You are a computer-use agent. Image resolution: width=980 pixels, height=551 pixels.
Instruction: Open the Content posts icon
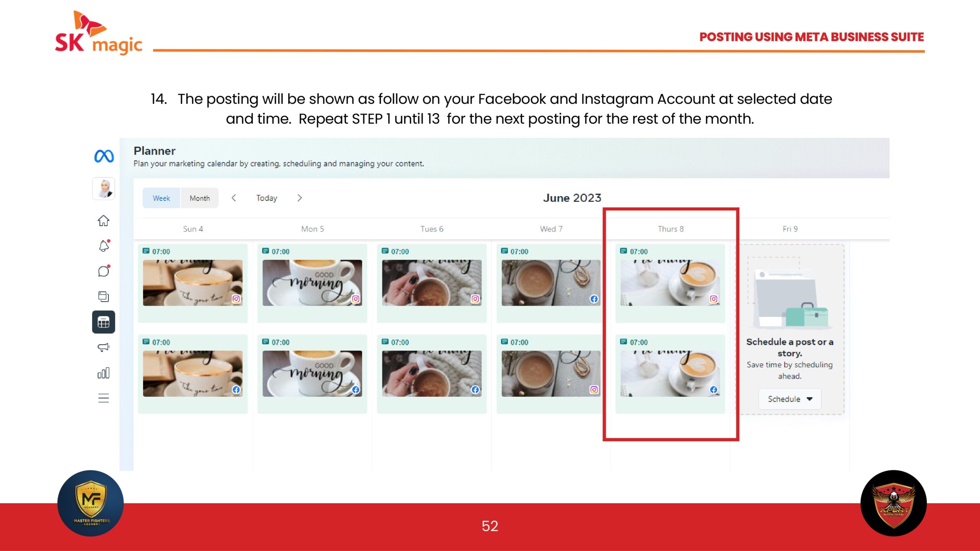tap(103, 297)
